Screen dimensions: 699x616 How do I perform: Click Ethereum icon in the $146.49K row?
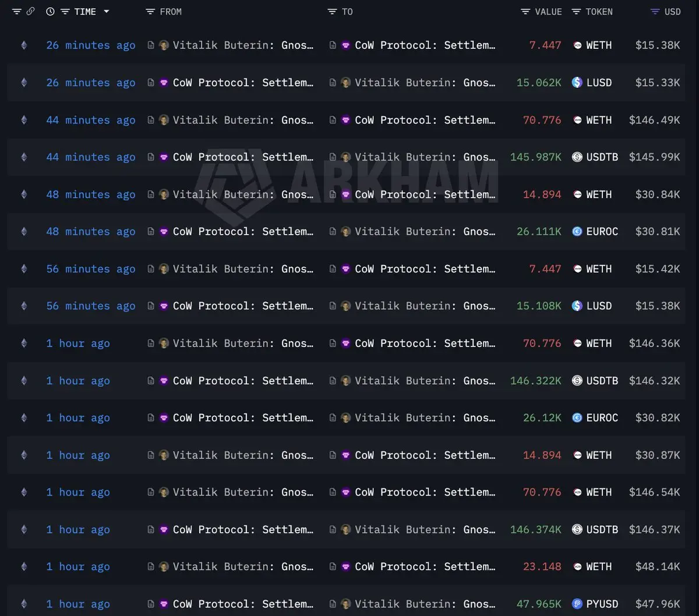[24, 120]
